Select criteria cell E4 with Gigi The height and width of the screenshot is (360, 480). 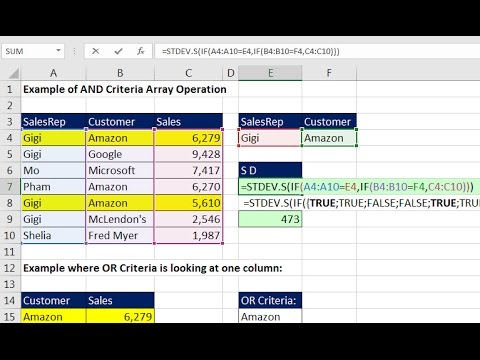(270, 138)
